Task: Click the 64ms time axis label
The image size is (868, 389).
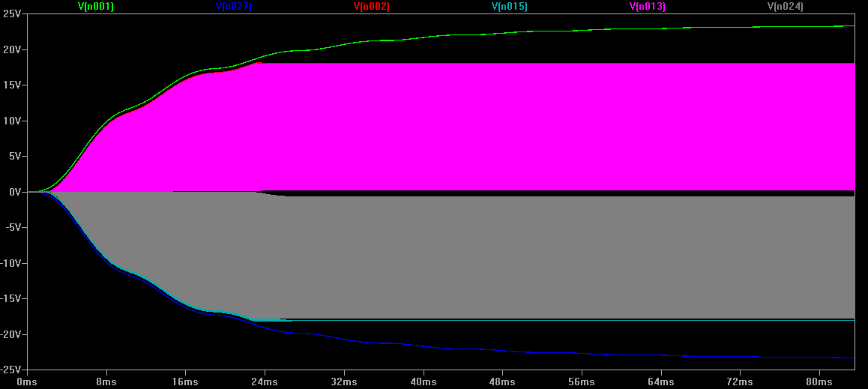Action: tap(660, 382)
